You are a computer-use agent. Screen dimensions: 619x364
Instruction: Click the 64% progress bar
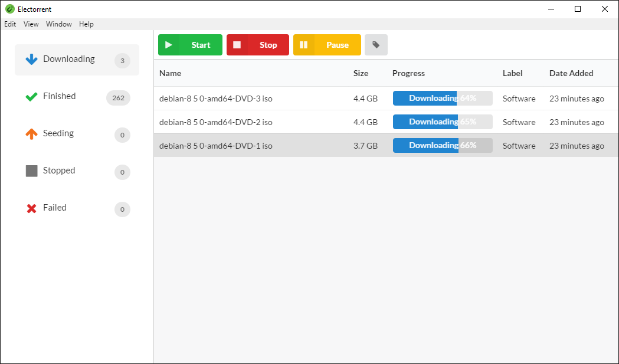(x=443, y=99)
